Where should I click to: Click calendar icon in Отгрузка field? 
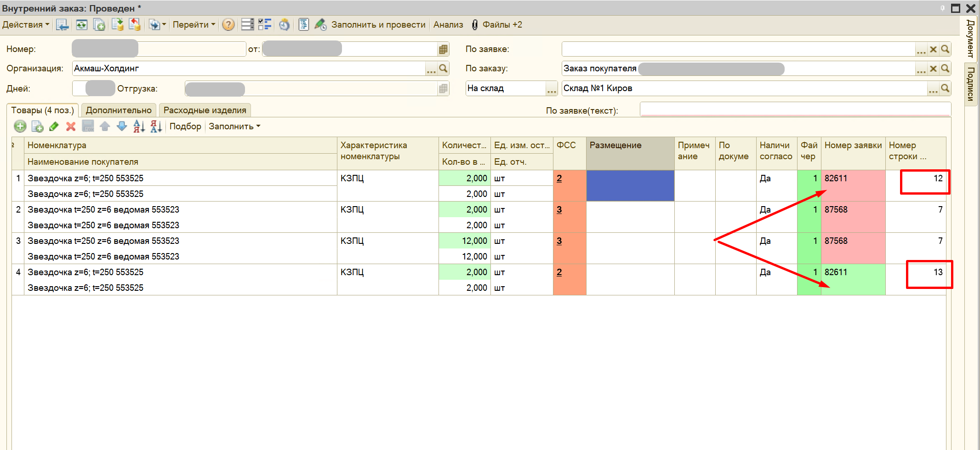tap(443, 88)
